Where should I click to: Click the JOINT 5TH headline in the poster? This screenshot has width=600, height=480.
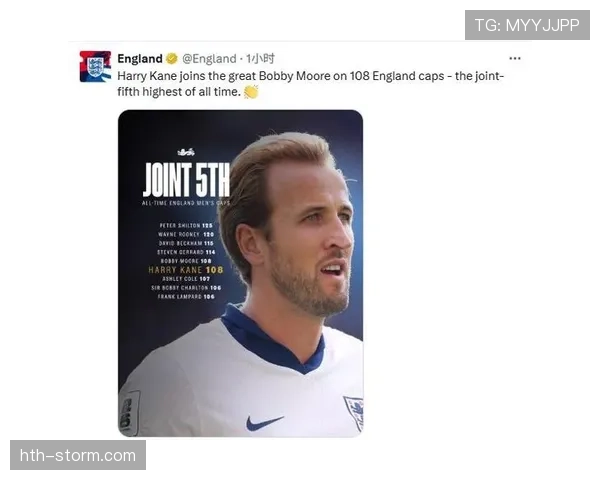pos(186,180)
